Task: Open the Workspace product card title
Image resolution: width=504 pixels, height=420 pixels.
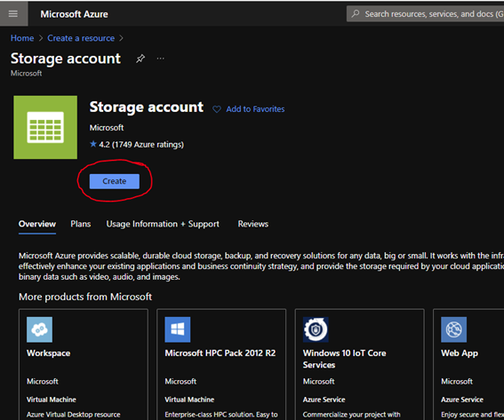Action: (49, 353)
